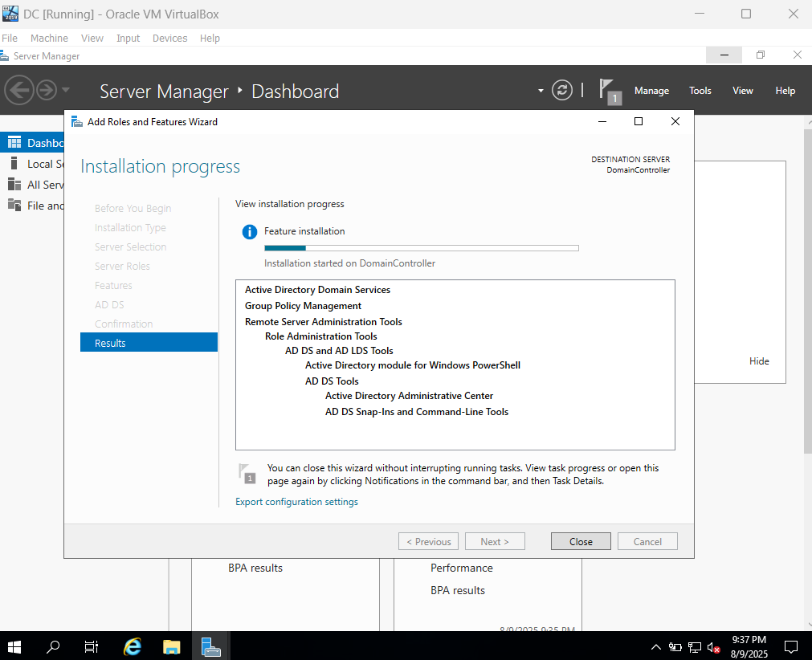This screenshot has width=812, height=660.
Task: Click the Server Manager back arrow
Action: click(x=19, y=90)
